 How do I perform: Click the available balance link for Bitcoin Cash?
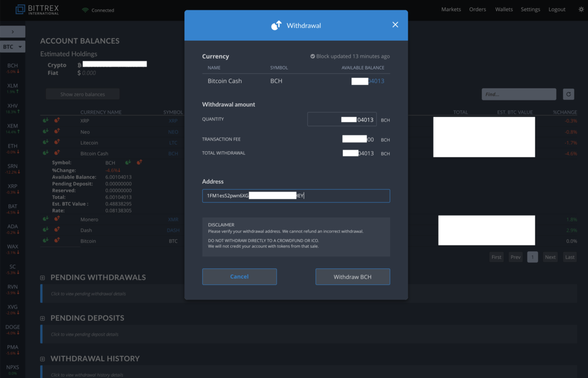click(x=367, y=81)
